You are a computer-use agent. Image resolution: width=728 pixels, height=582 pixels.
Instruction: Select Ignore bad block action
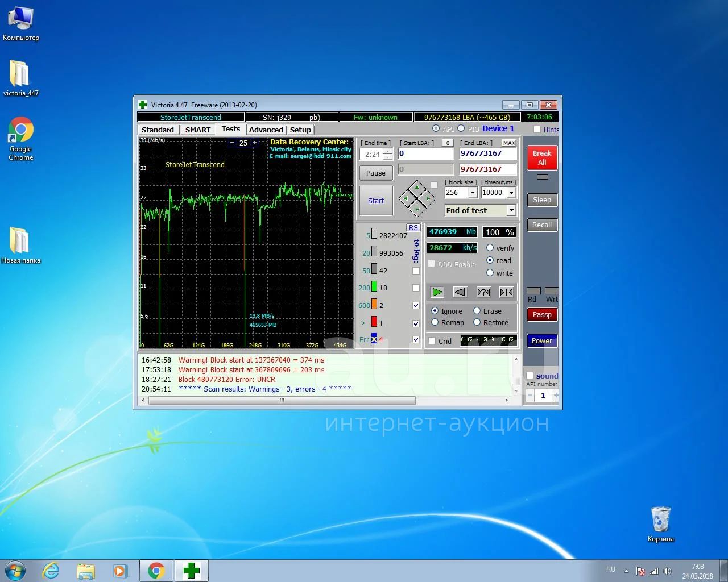click(435, 311)
